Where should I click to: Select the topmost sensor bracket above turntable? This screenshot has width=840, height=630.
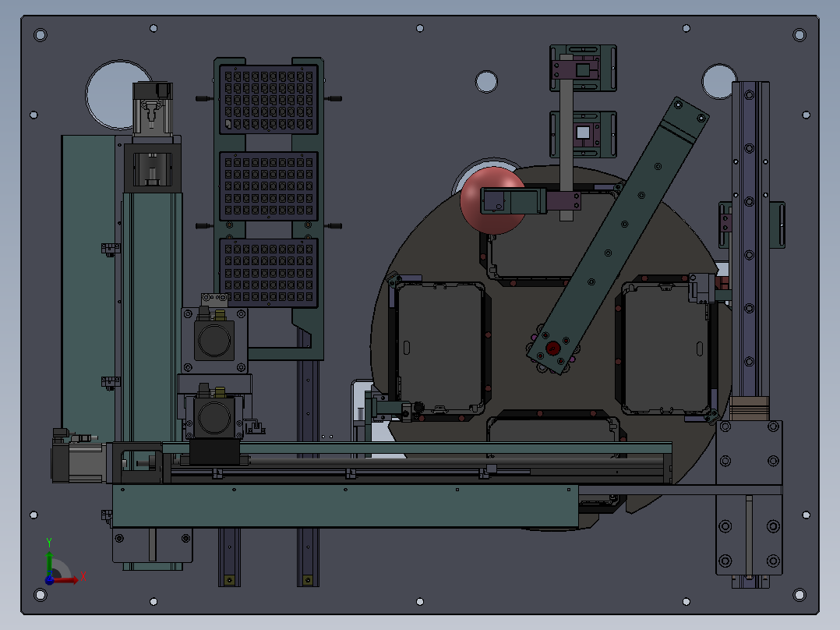[583, 68]
